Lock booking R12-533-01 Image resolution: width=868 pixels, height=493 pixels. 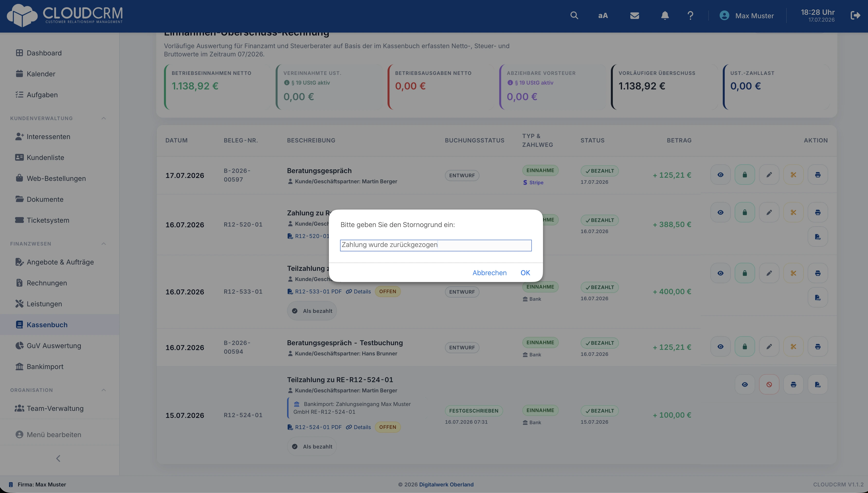745,273
